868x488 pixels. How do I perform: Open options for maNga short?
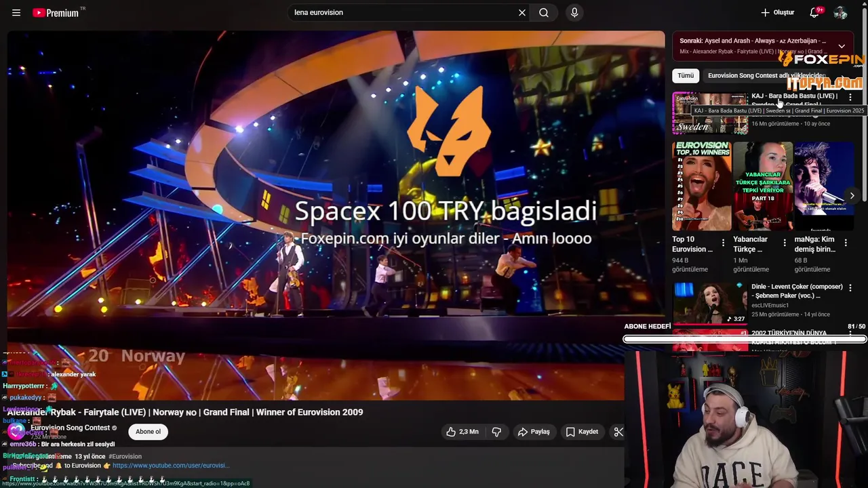846,243
